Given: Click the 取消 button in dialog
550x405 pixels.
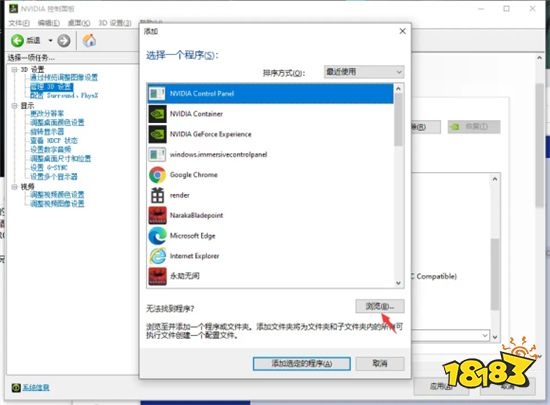Looking at the screenshot, I should click(380, 364).
